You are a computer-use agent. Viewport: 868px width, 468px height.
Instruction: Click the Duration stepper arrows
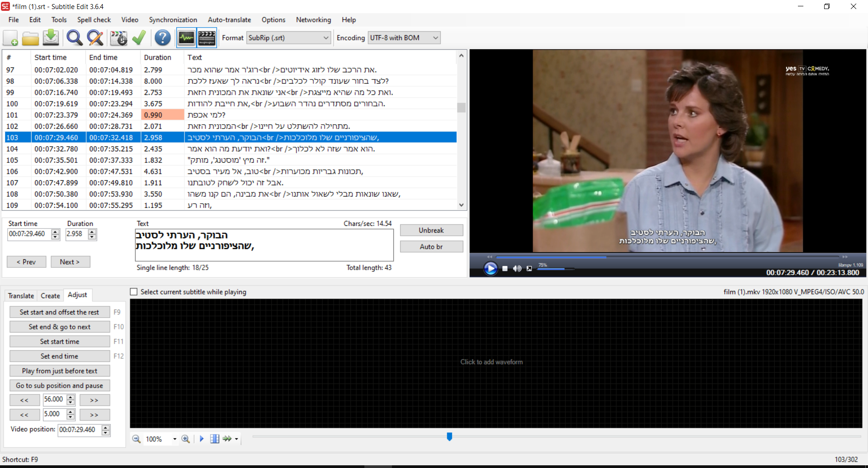click(92, 234)
